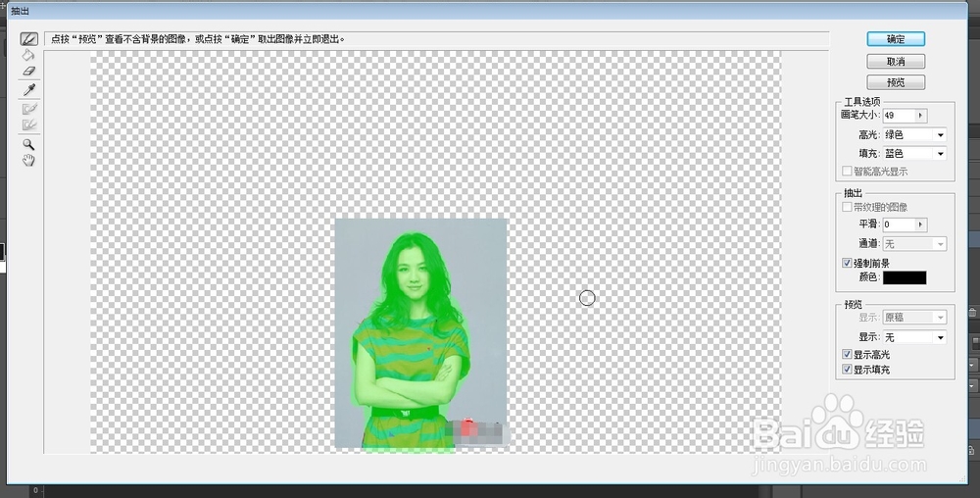
Task: Open the 高光 color dropdown
Action: click(x=914, y=134)
